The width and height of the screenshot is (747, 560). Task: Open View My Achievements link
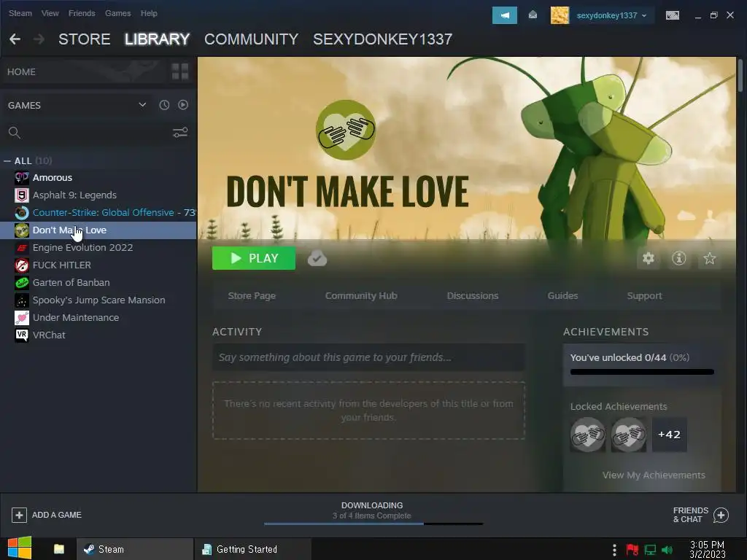tap(654, 475)
